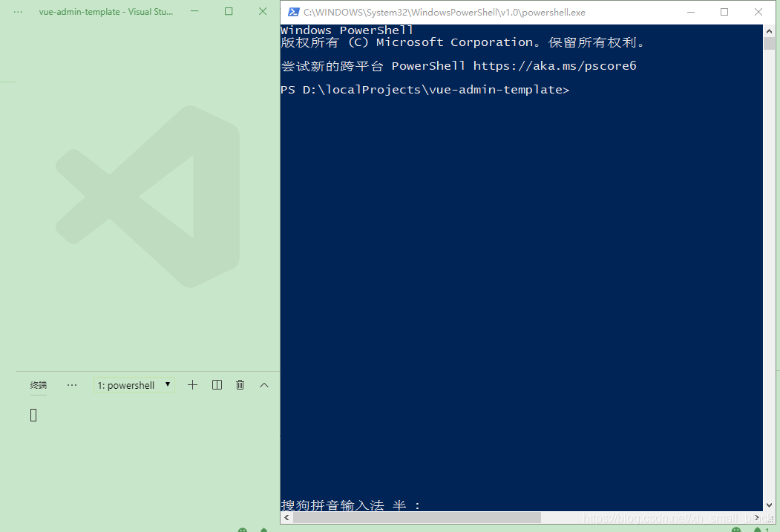
Task: Toggle half-width mode on Sogou input bar
Action: pyautogui.click(x=400, y=505)
